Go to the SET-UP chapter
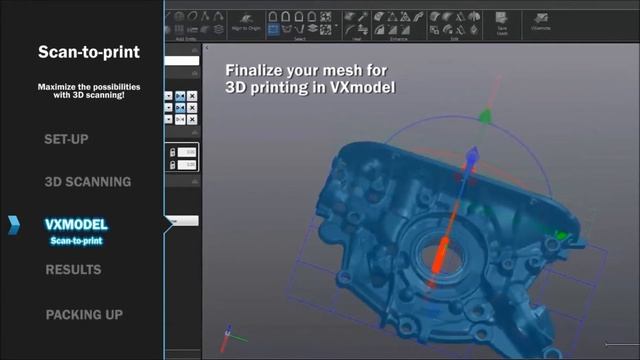The image size is (640, 360). click(66, 140)
